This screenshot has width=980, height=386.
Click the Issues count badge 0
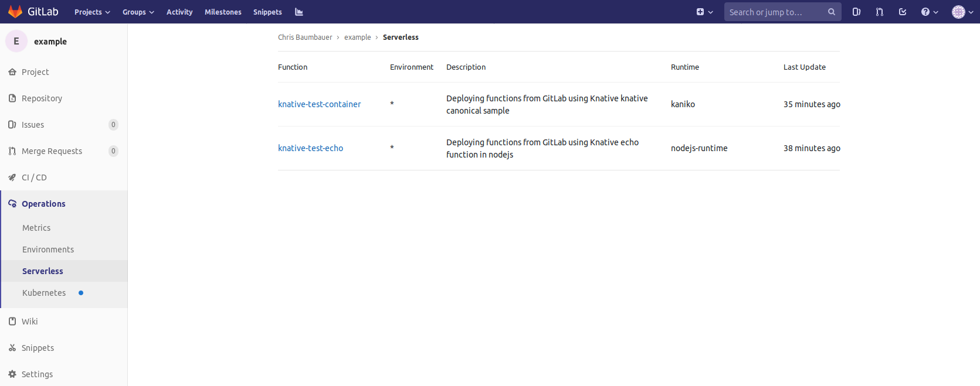point(113,125)
